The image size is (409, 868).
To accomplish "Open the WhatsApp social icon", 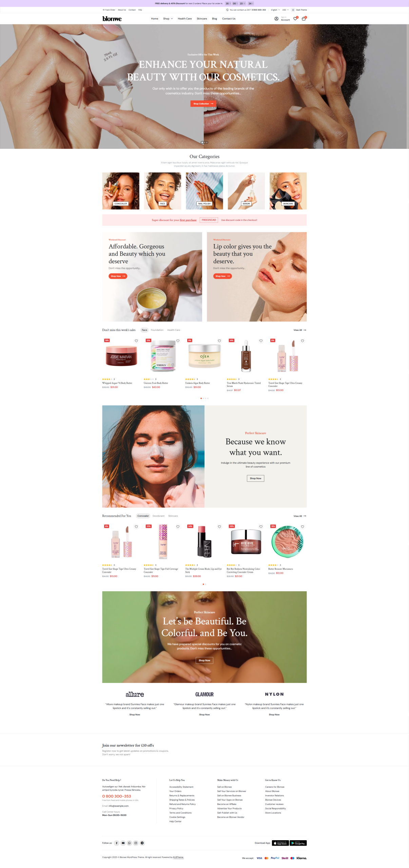I will pos(129,843).
